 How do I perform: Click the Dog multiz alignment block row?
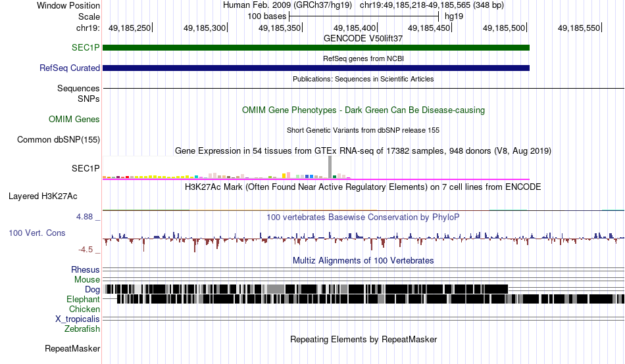point(305,289)
